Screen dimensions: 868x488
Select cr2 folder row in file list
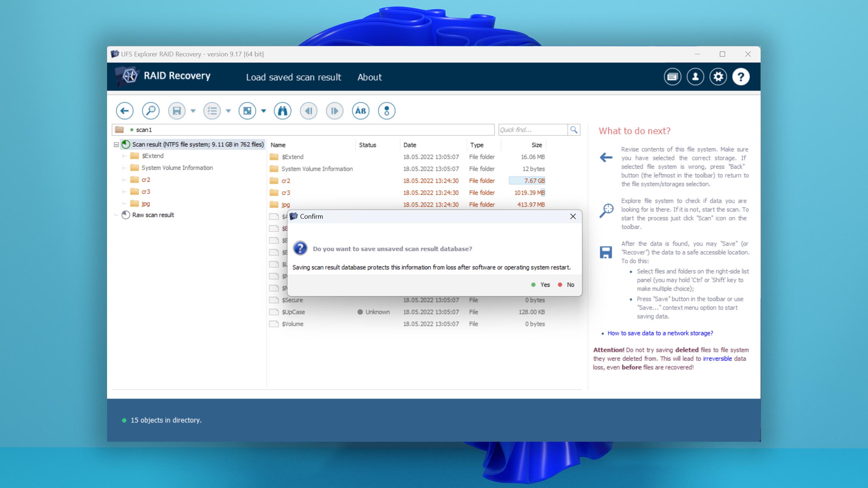tap(407, 181)
